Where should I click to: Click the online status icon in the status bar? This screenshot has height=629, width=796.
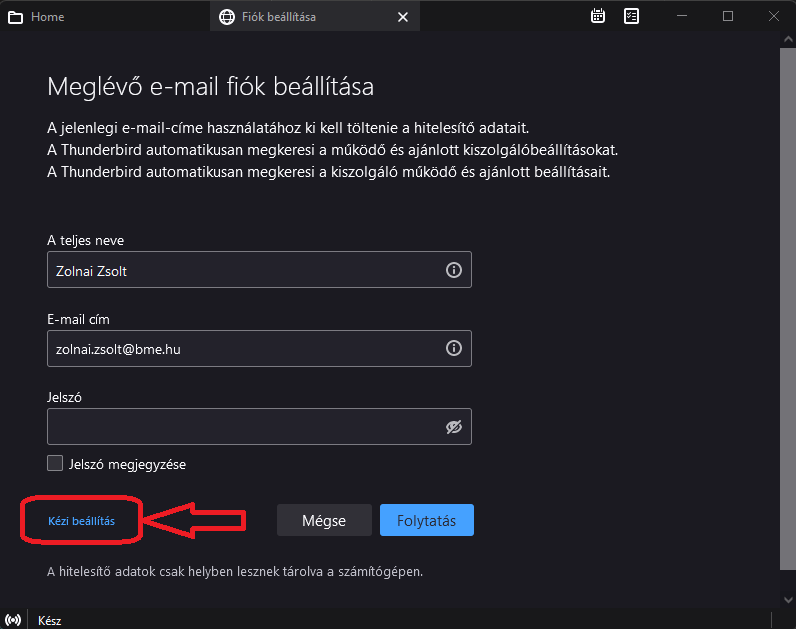pyautogui.click(x=13, y=620)
